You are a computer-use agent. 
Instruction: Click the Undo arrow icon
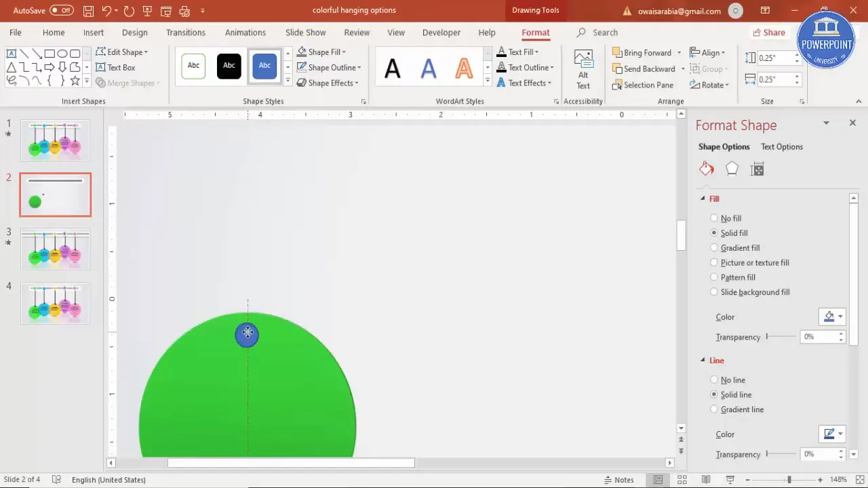pos(106,11)
